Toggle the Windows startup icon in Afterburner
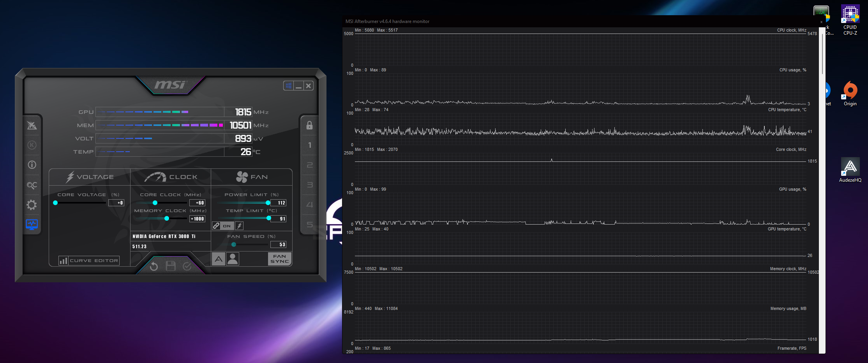Image resolution: width=868 pixels, height=363 pixels. coord(288,86)
